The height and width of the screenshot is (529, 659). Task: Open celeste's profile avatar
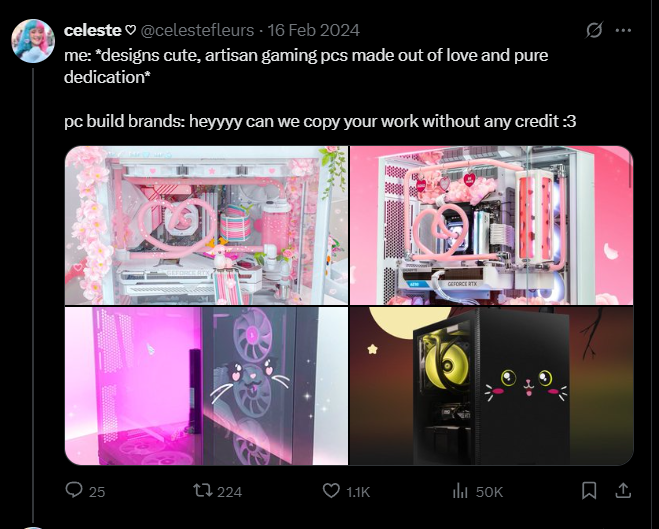(x=33, y=41)
